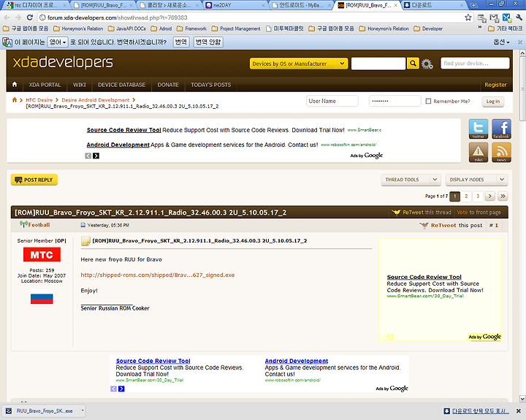526x420 pixels.
Task: Open the Thread Tools dropdown
Action: coord(411,180)
